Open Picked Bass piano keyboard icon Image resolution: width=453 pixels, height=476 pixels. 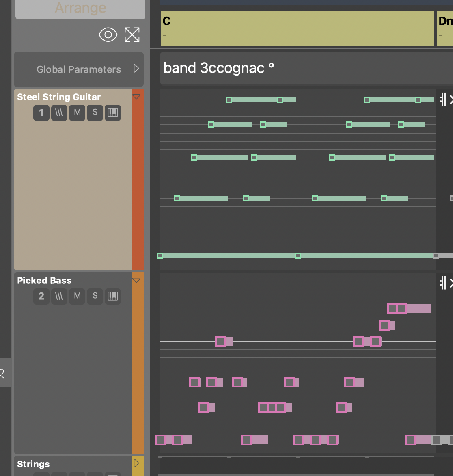click(113, 296)
